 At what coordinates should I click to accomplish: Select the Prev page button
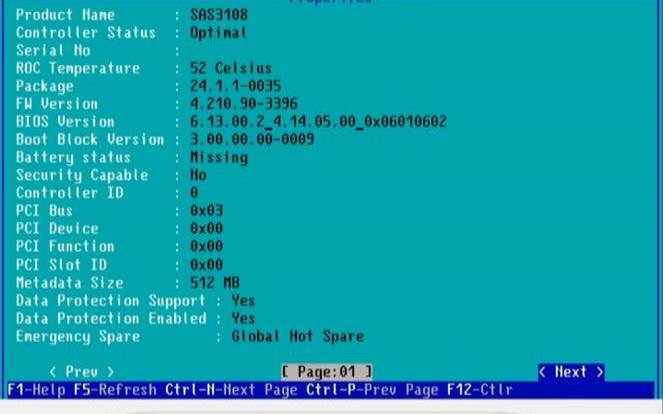tap(82, 372)
